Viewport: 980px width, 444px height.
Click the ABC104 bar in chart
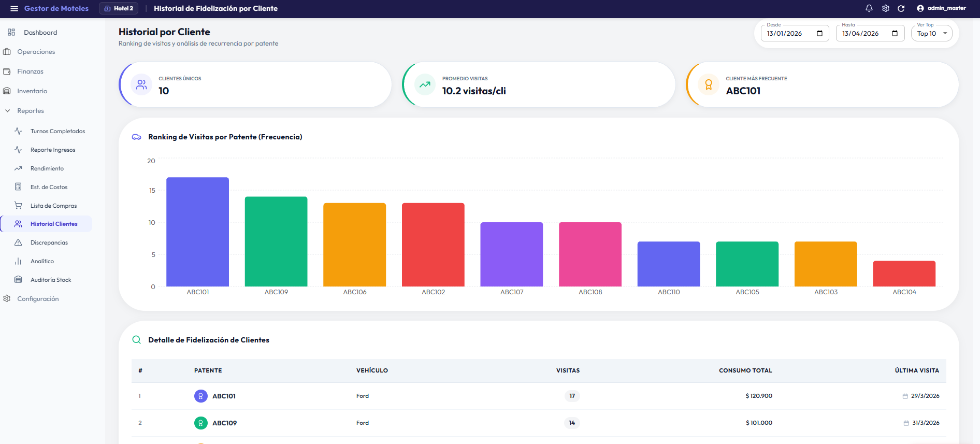[x=904, y=274]
